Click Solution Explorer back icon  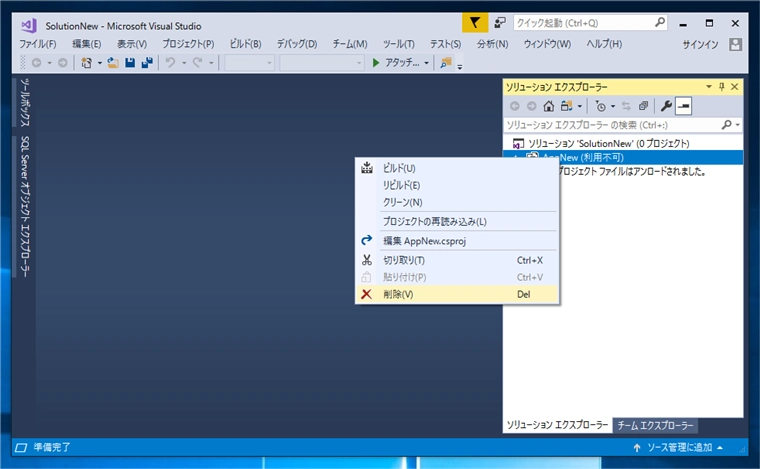[515, 106]
